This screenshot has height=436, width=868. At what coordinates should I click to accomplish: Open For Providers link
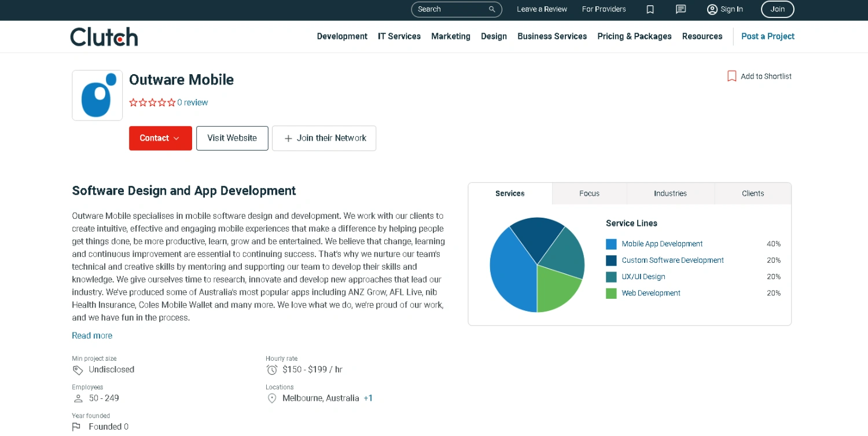click(604, 9)
